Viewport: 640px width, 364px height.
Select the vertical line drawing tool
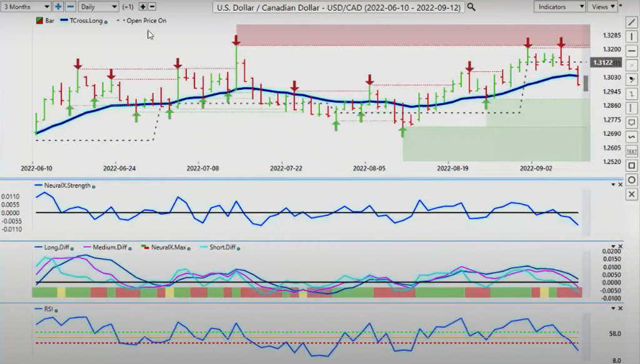631,37
